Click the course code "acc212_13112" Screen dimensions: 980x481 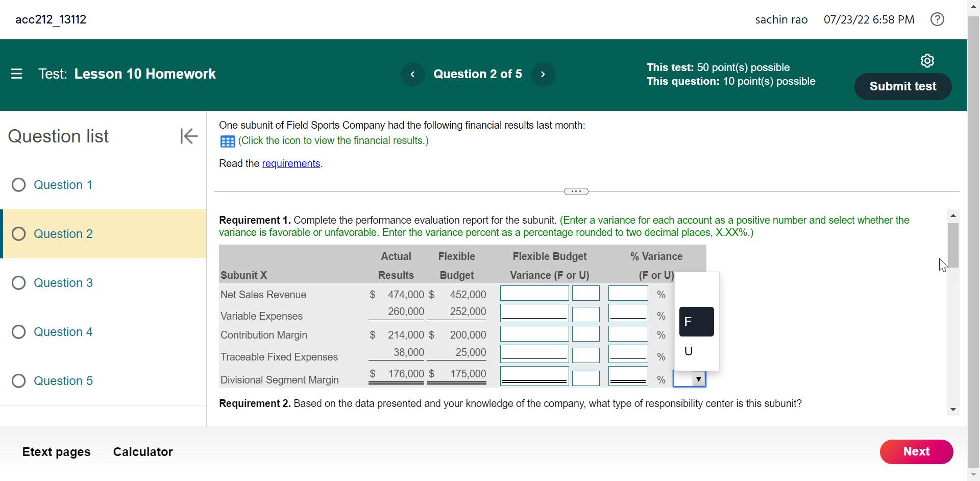pos(51,19)
